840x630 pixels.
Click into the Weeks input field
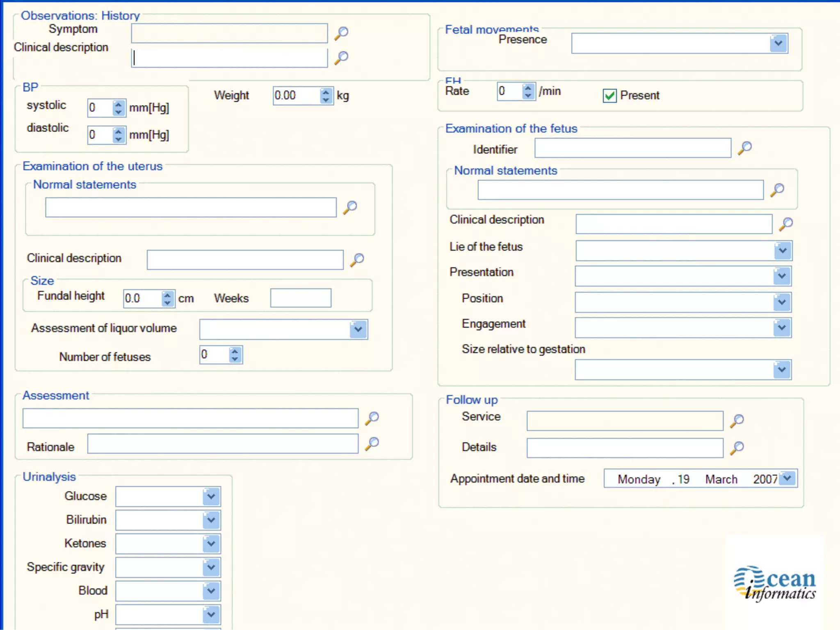[301, 298]
